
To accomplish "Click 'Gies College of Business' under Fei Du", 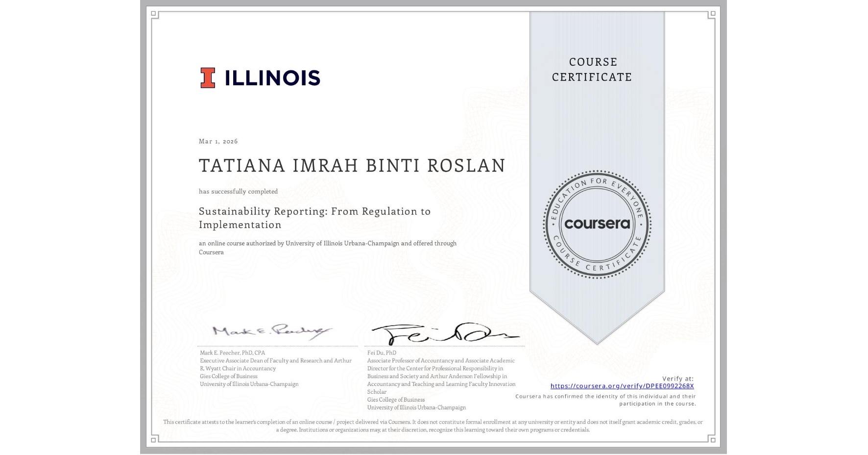I will 396,400.
